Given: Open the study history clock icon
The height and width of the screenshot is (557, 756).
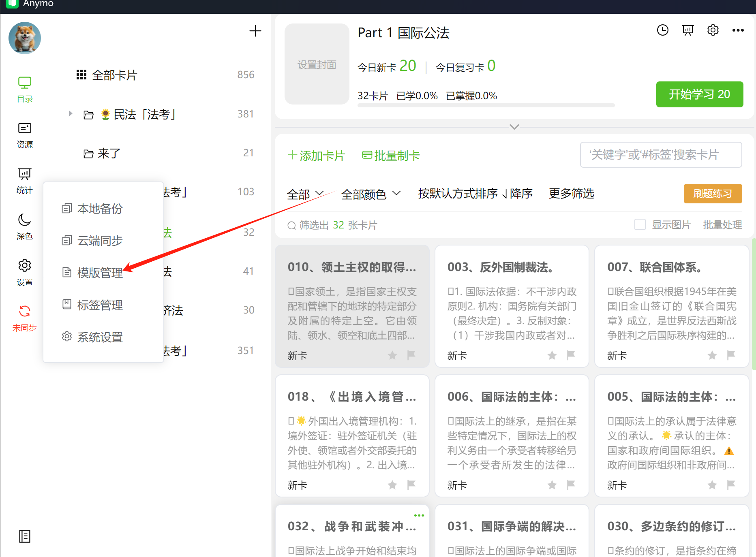Looking at the screenshot, I should pyautogui.click(x=663, y=30).
